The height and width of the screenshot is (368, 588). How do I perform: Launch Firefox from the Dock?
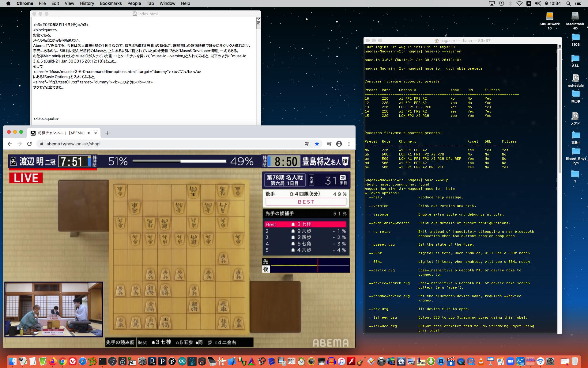(53, 361)
